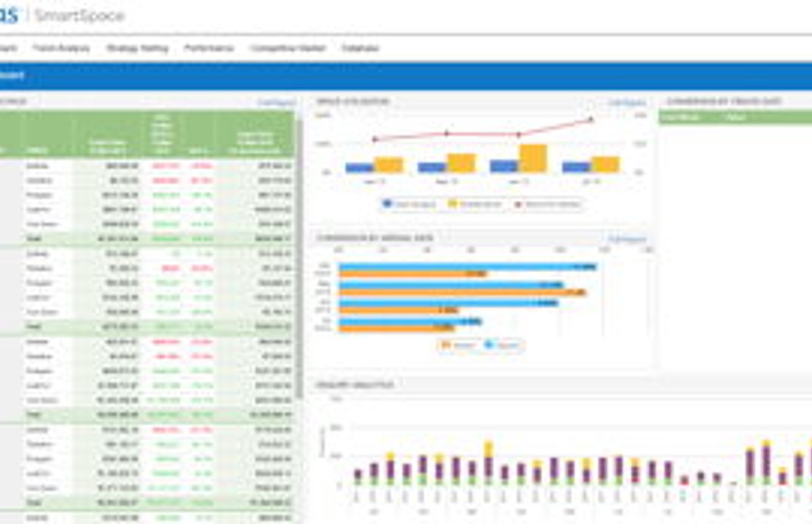Click the SmartSpace logo text

click(80, 15)
